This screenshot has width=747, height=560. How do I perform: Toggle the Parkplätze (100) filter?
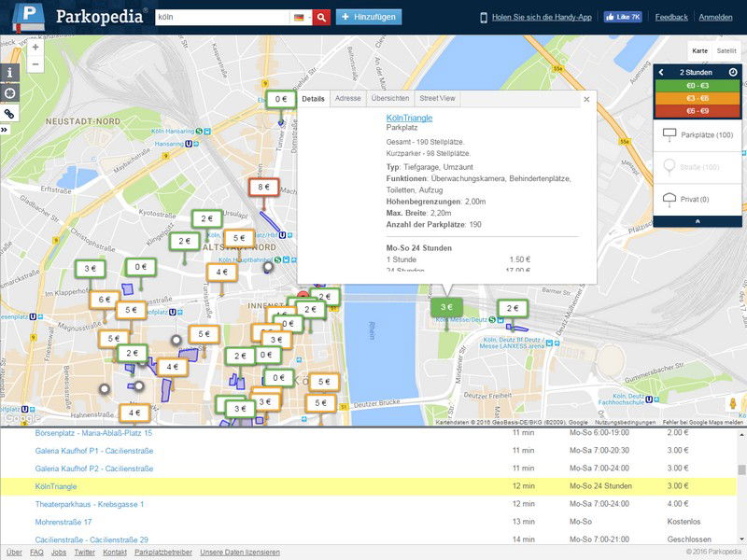point(698,135)
